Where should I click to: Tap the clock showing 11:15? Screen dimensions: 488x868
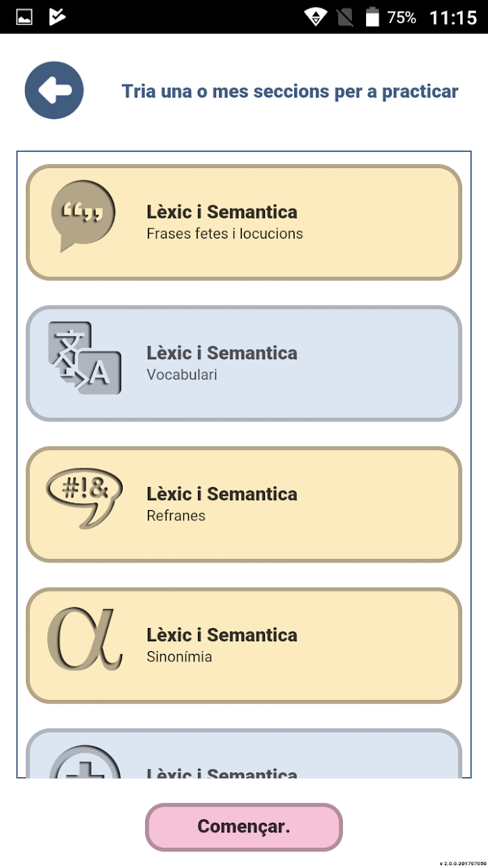pyautogui.click(x=453, y=17)
